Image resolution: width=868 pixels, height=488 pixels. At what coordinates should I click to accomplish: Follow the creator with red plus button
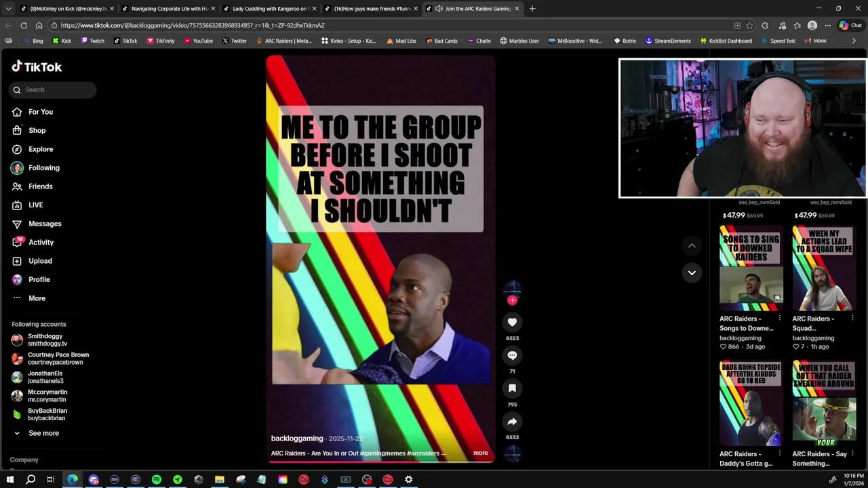pos(512,300)
